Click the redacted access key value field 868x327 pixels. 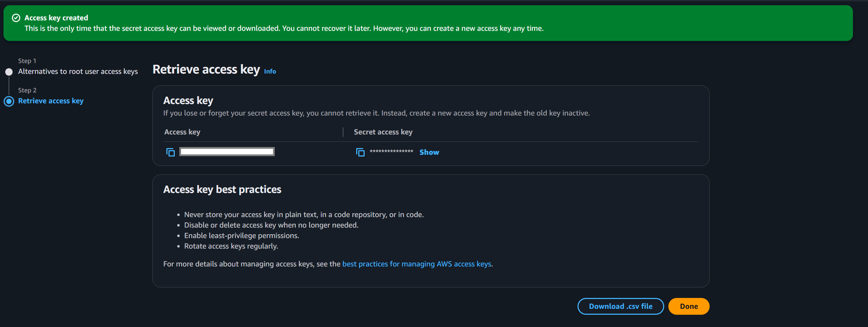(227, 152)
